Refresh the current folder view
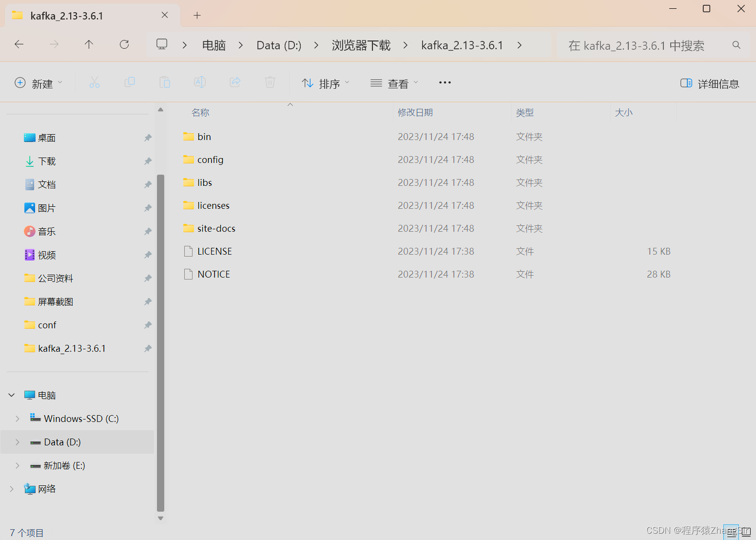Image resolution: width=756 pixels, height=540 pixels. click(x=124, y=44)
